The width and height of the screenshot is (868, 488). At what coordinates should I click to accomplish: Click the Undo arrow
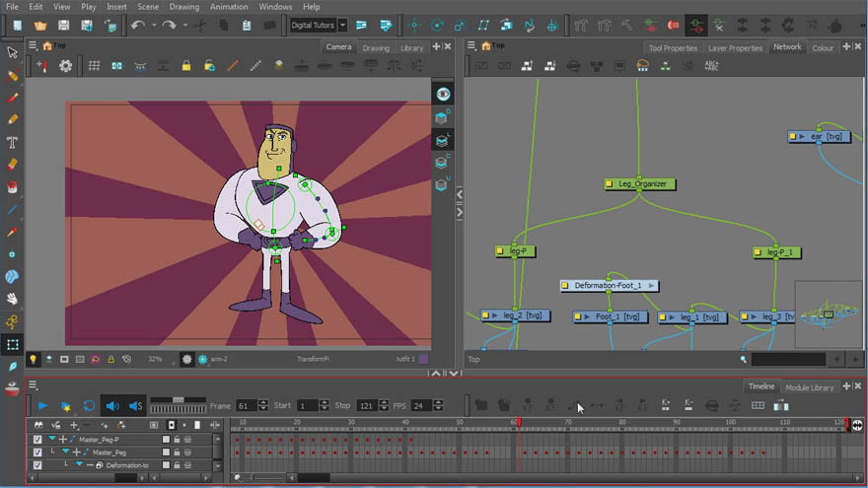click(x=138, y=26)
